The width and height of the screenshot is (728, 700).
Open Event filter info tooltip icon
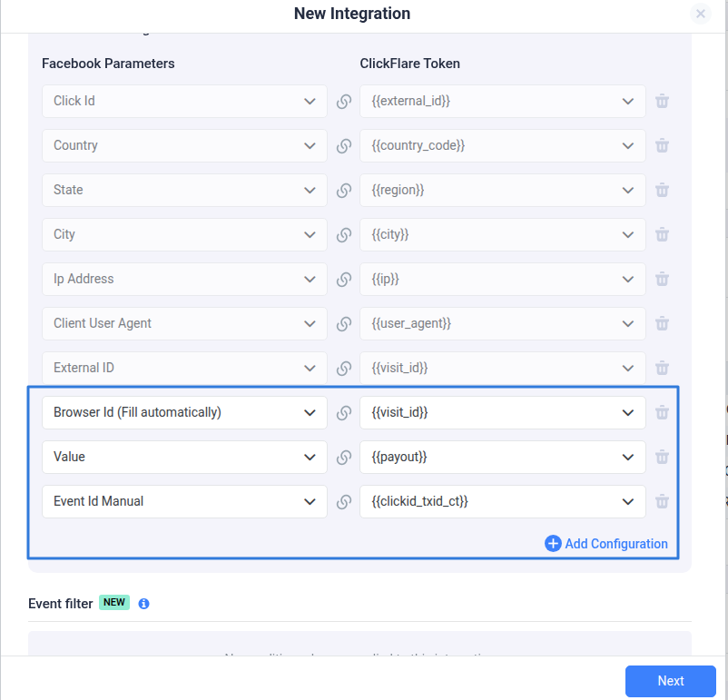pos(144,604)
